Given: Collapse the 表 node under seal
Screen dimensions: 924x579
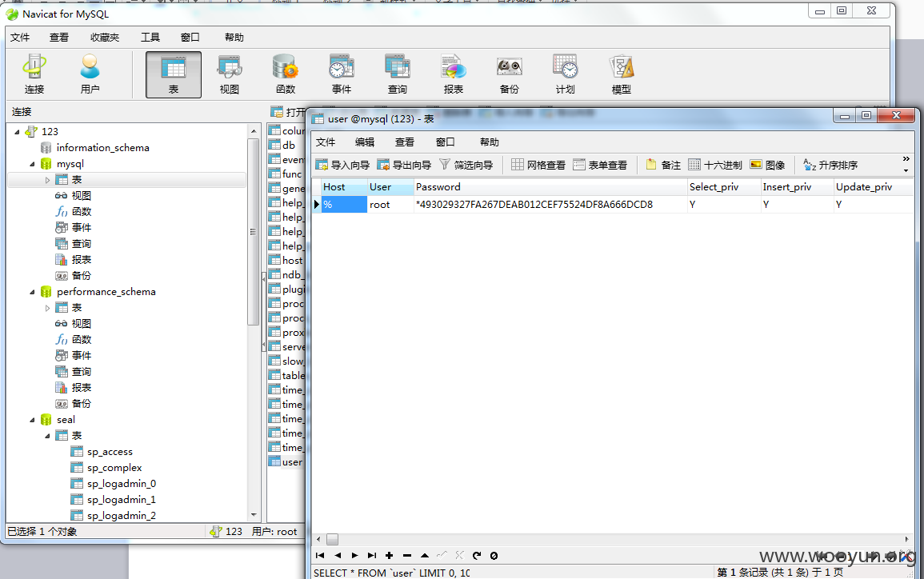Looking at the screenshot, I should point(48,436).
